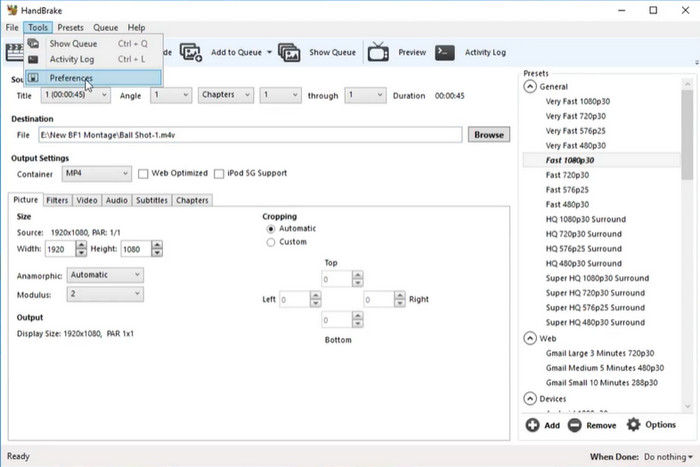
Task: Open preset Options gear icon
Action: 632,425
